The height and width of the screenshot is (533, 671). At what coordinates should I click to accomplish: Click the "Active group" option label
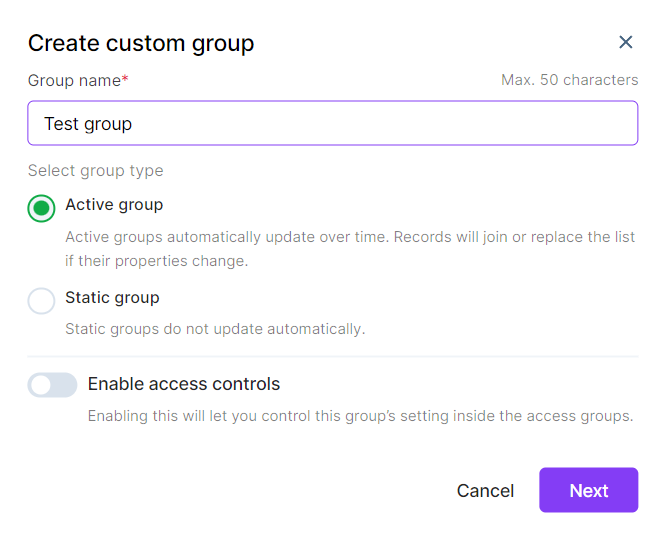(x=114, y=205)
